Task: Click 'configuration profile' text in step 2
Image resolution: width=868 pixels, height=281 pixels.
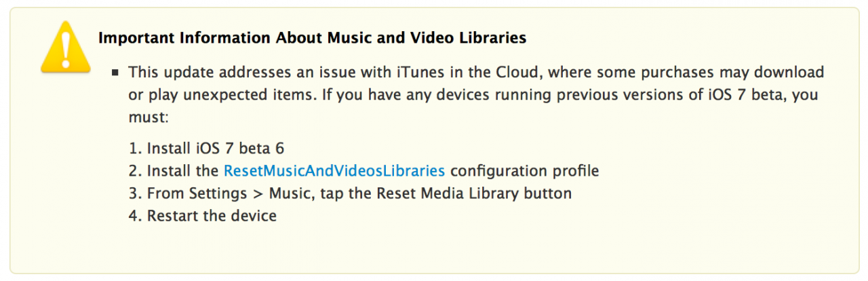Action: pos(524,170)
